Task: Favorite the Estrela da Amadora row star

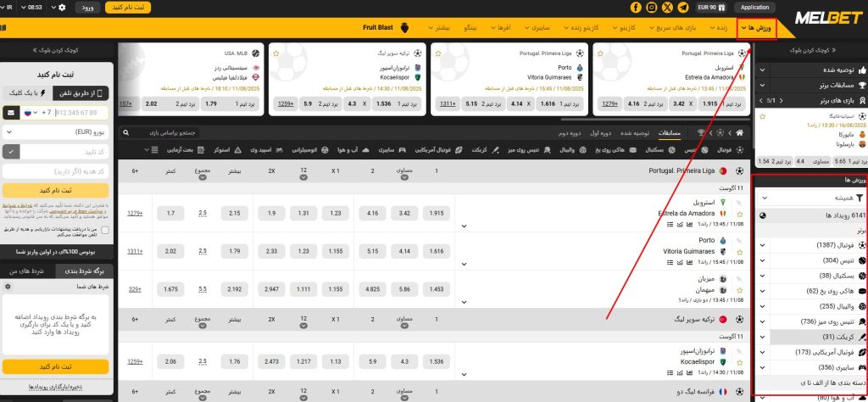Action: [739, 213]
